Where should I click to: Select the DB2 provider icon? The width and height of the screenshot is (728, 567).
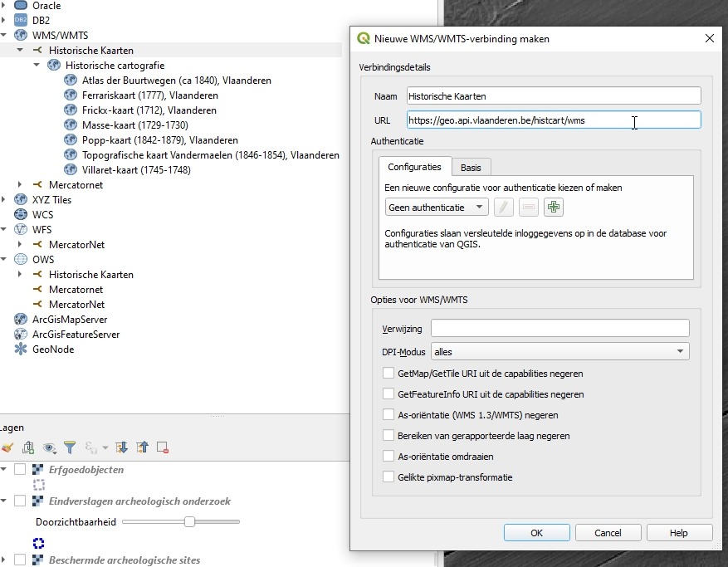21,21
